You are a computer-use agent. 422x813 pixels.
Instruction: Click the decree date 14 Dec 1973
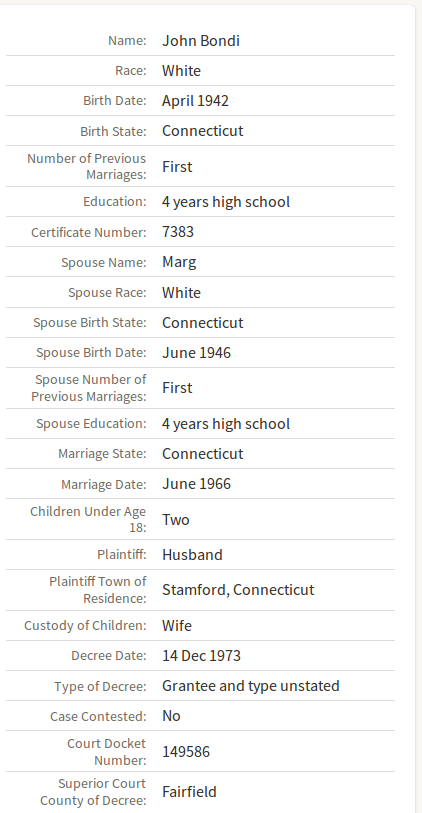pos(201,655)
